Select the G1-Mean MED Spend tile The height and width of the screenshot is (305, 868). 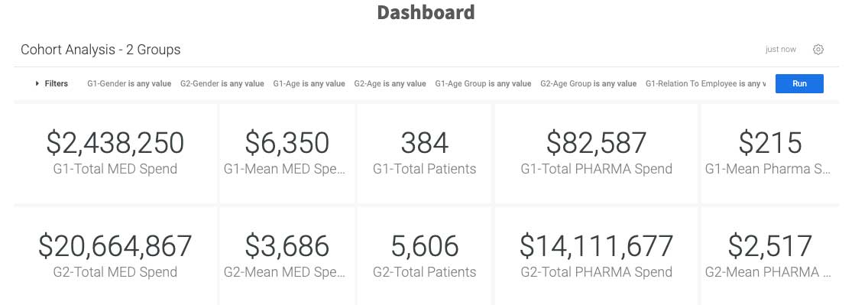point(287,154)
